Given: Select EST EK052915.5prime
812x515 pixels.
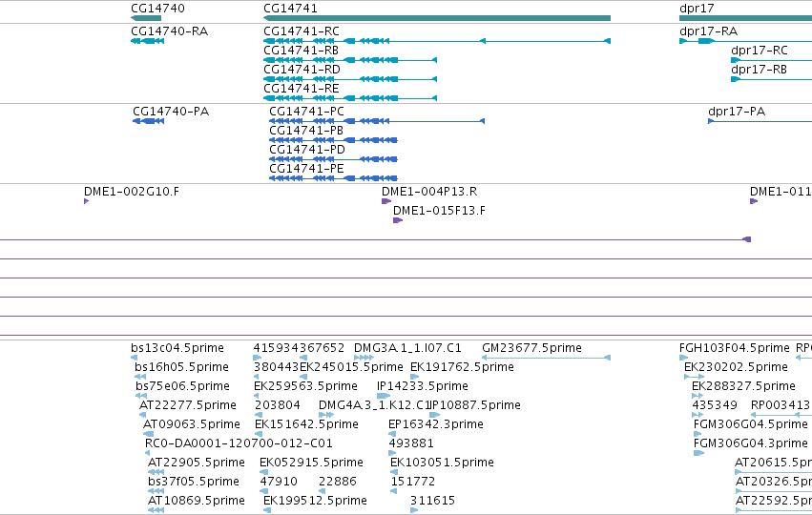Looking at the screenshot, I should [311, 463].
